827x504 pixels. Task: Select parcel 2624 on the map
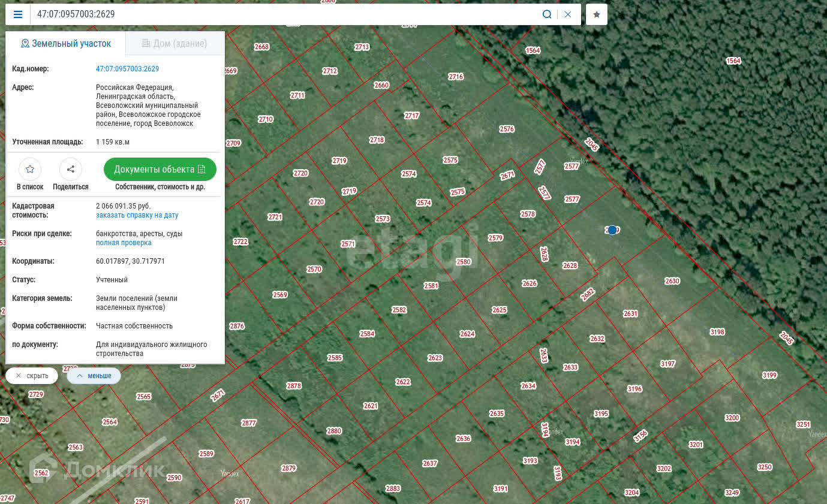pos(467,334)
